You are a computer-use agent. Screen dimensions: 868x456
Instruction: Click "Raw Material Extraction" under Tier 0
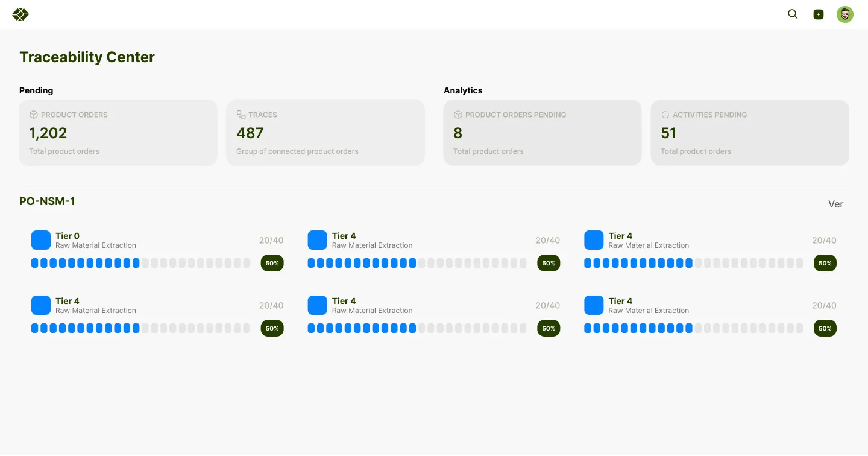[x=96, y=245]
